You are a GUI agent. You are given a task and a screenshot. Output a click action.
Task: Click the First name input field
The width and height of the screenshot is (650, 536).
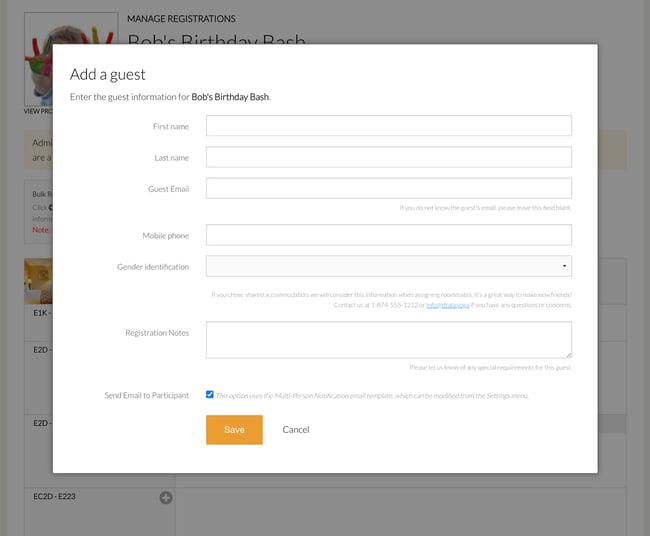389,126
